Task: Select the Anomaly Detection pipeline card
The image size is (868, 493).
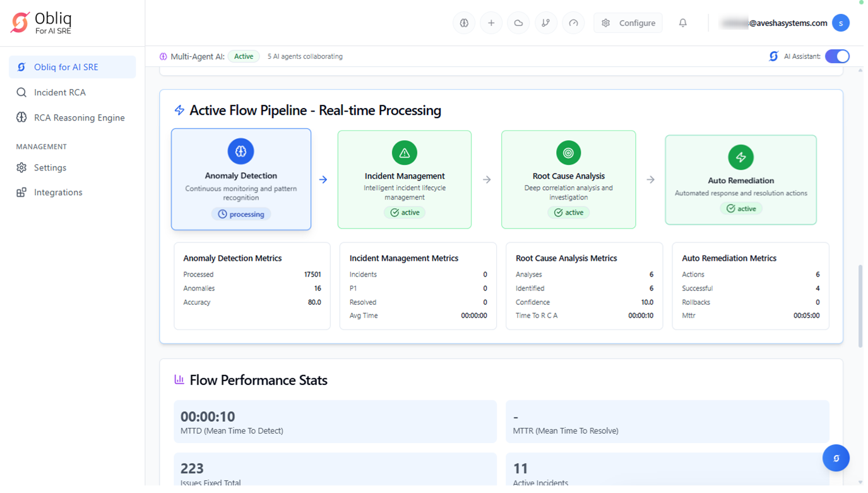Action: (241, 179)
